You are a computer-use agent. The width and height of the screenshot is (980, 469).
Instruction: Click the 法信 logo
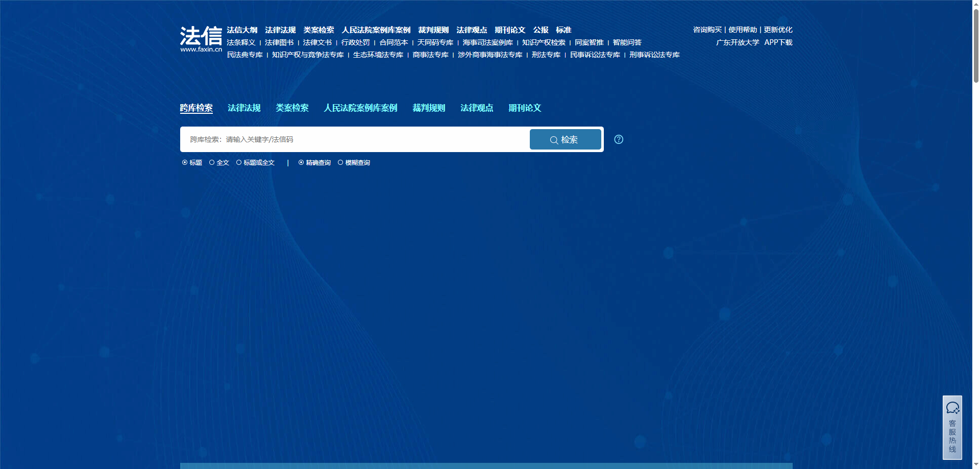[201, 39]
